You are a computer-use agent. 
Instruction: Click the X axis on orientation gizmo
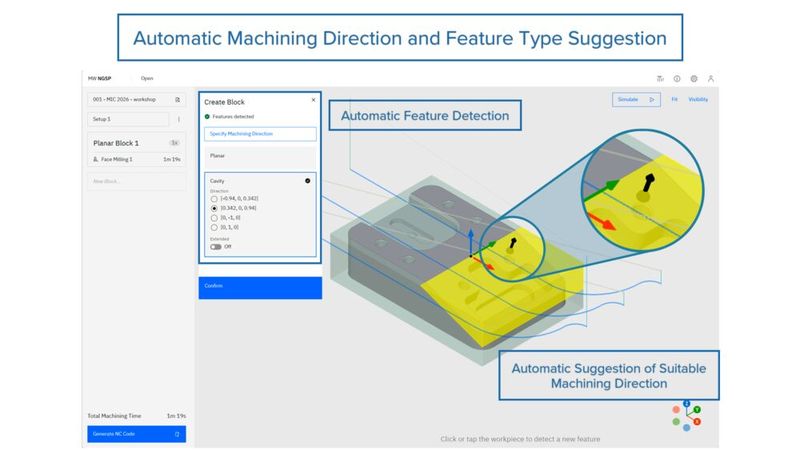697,421
